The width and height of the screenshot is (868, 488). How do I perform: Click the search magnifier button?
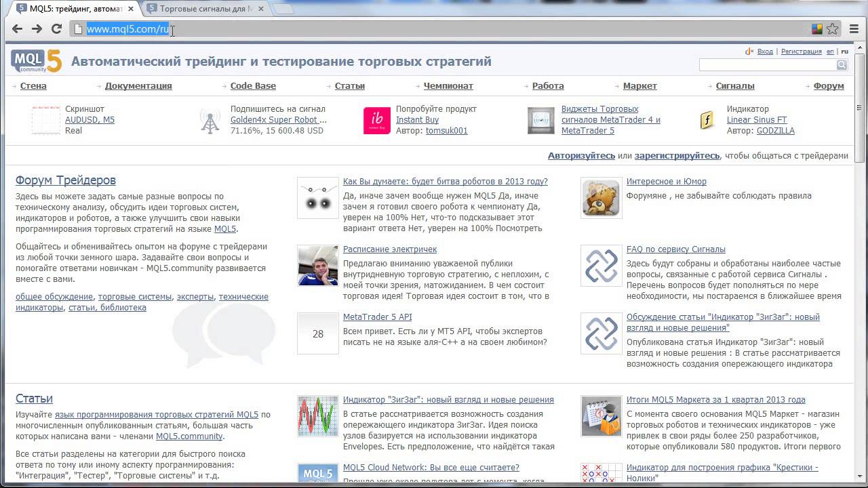click(842, 64)
